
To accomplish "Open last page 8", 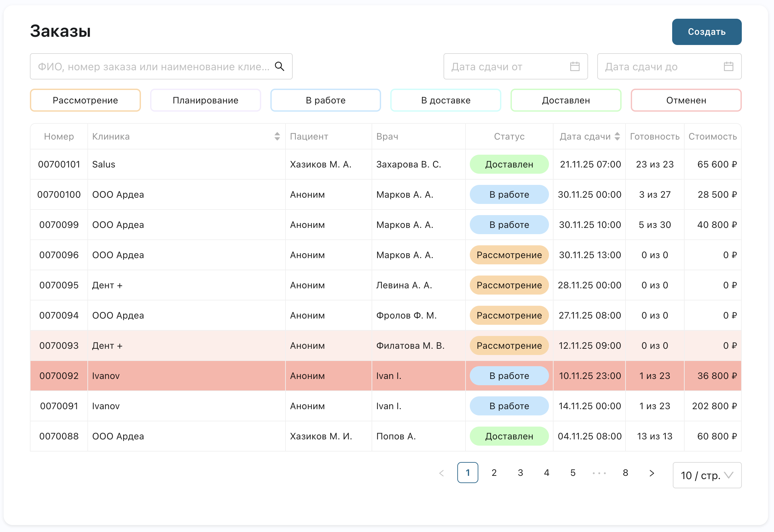I will (x=625, y=473).
